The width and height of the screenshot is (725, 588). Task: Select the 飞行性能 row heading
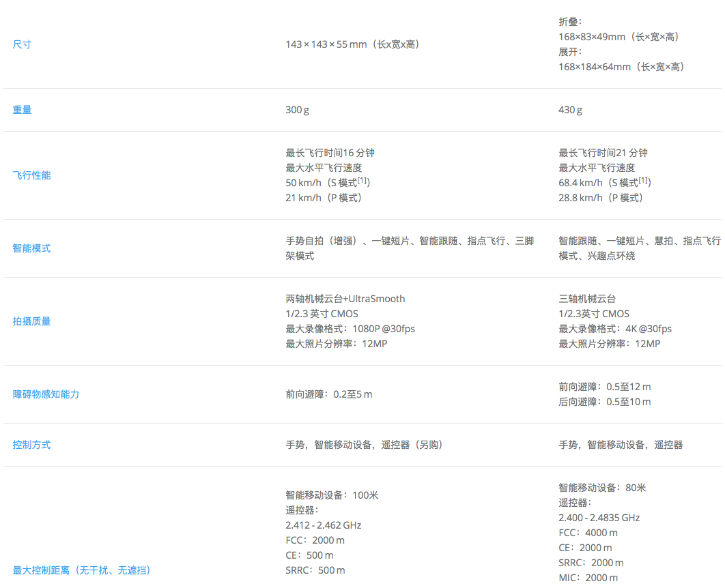(31, 175)
